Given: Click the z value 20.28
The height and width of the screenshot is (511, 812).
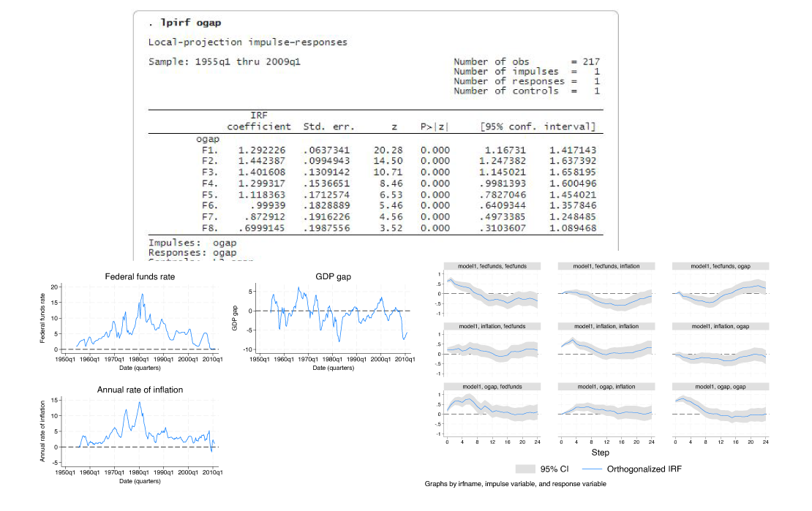Looking at the screenshot, I should pyautogui.click(x=388, y=150).
